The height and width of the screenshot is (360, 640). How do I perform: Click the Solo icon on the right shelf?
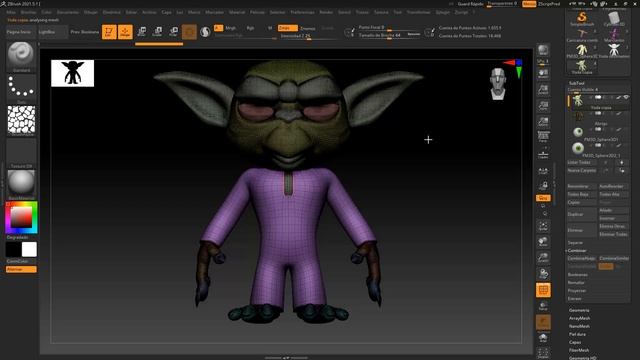point(543,337)
